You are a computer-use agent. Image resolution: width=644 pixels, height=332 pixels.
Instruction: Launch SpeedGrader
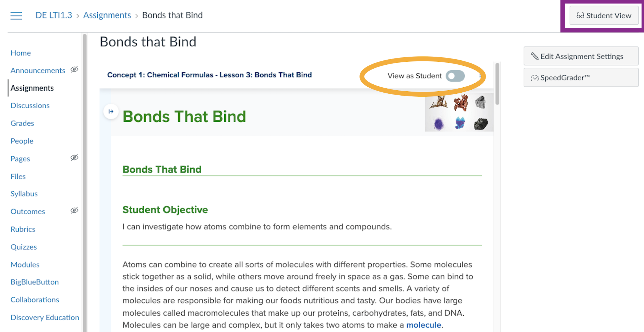coord(581,78)
